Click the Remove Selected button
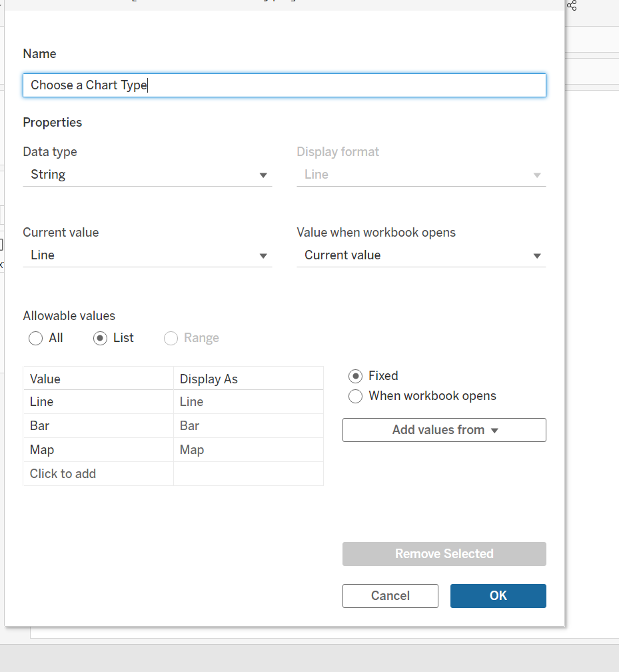 pyautogui.click(x=444, y=554)
